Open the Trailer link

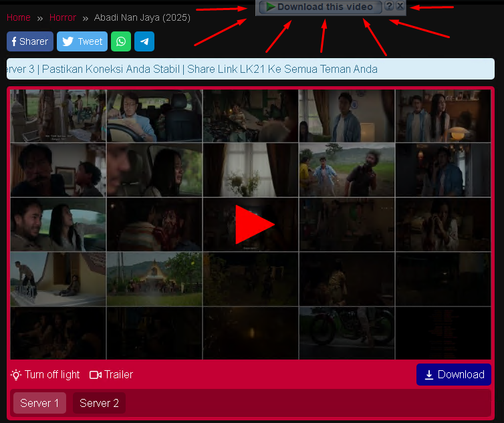[x=118, y=375]
